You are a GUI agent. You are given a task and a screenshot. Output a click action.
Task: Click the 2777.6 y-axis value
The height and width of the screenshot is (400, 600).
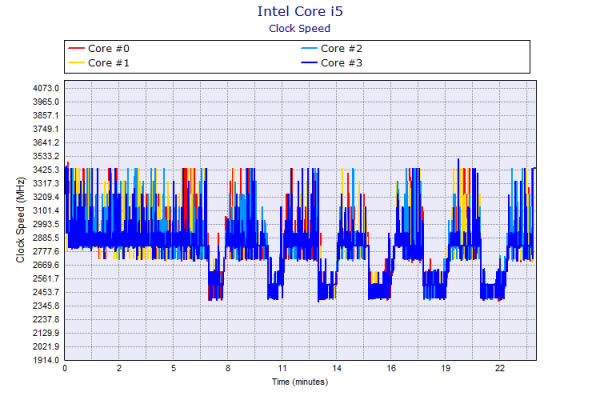46,251
